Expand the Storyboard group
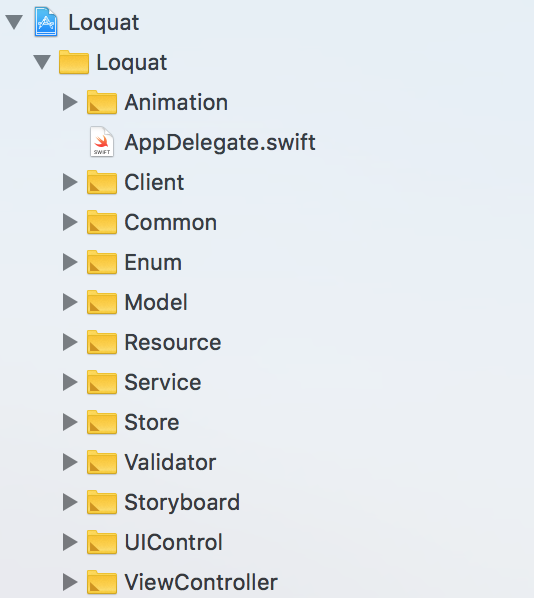534x598 pixels. 70,502
